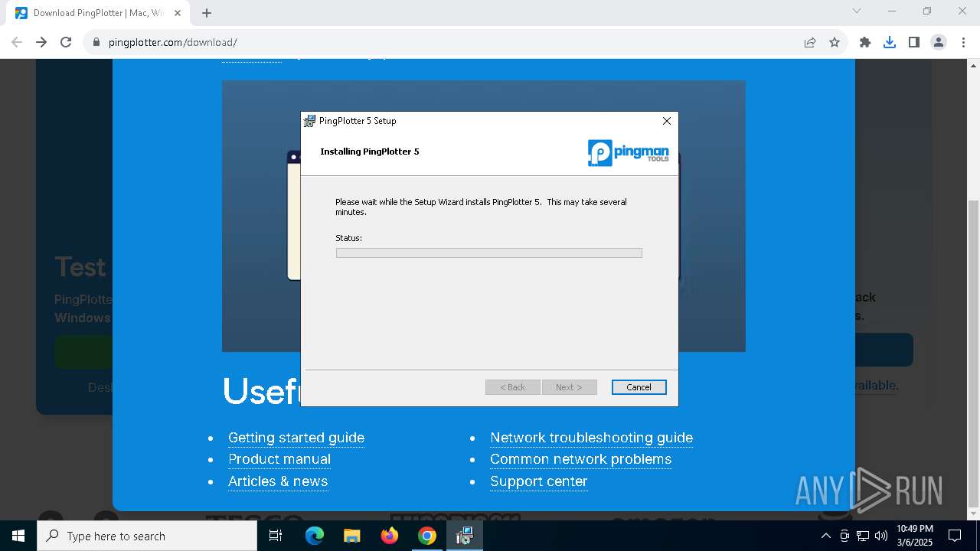Click the Pingman Tools logo
The image size is (980, 551).
(x=629, y=152)
